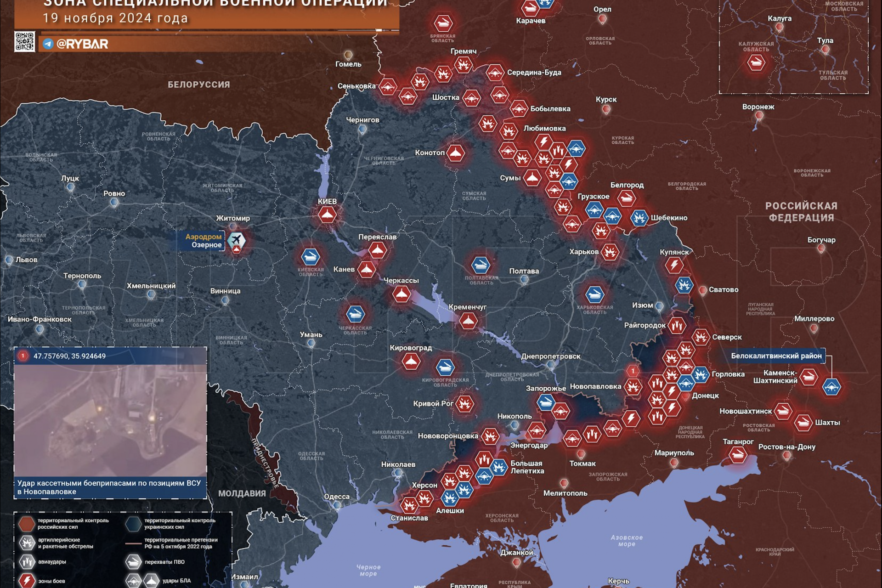Click blue air-defense icon in Кировоградская область
Viewport: 882px width, 588px height.
[x=445, y=367]
